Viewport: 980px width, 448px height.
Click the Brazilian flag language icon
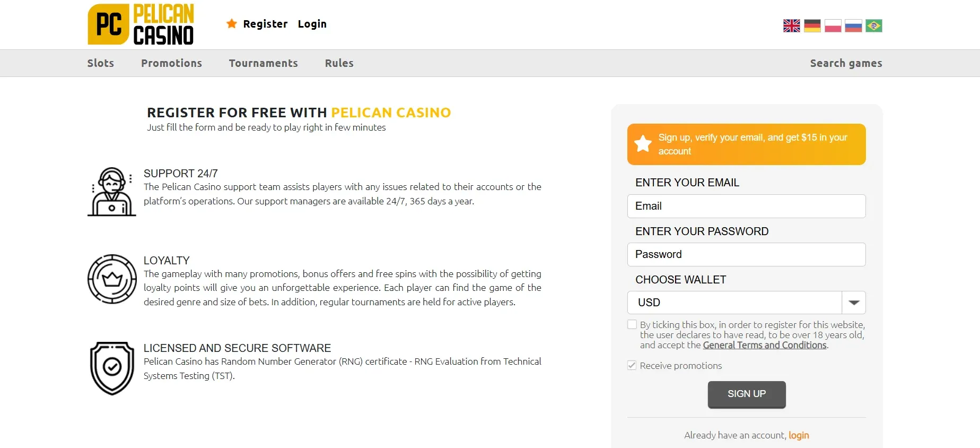874,25
